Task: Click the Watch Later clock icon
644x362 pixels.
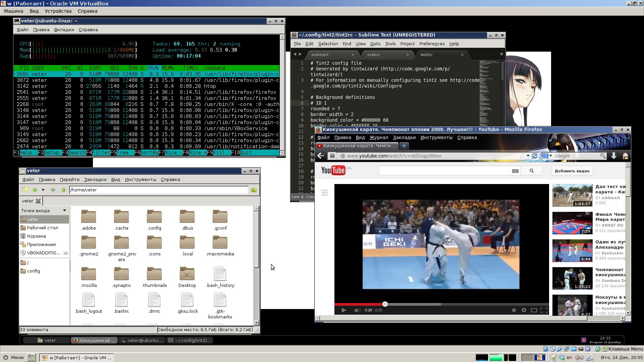Action: pyautogui.click(x=514, y=310)
